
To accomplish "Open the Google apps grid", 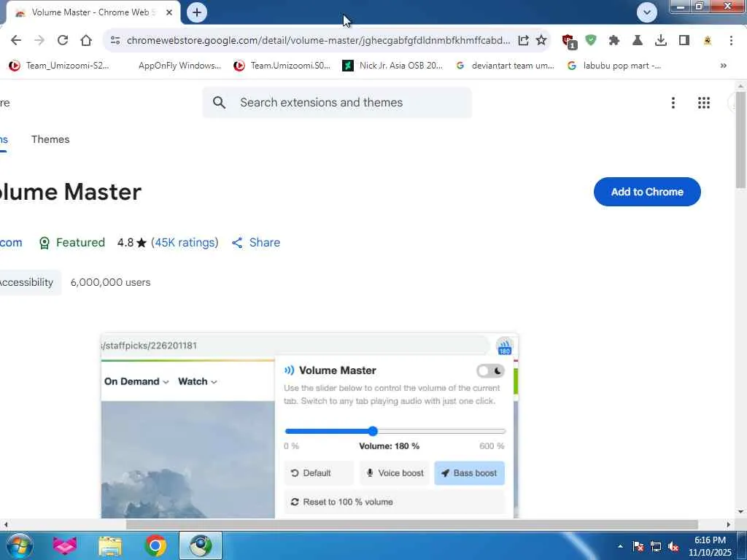I will [704, 103].
